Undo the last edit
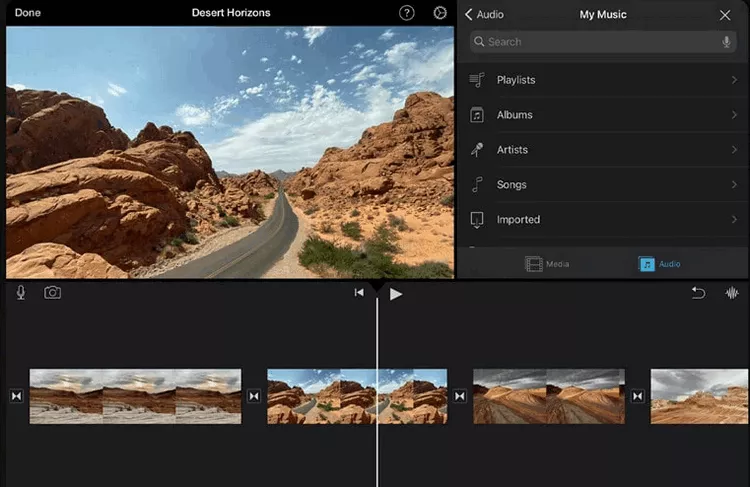Screen dimensions: 750x487 point(698,293)
